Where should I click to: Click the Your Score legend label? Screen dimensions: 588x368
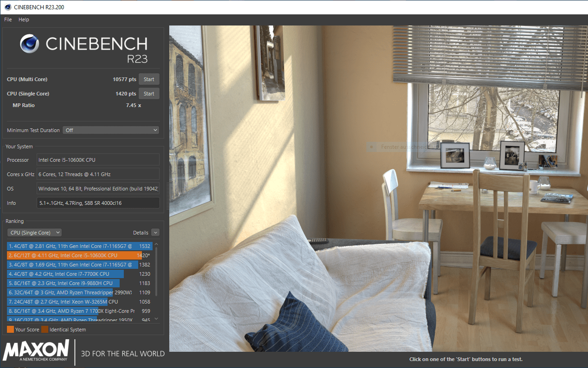click(27, 330)
